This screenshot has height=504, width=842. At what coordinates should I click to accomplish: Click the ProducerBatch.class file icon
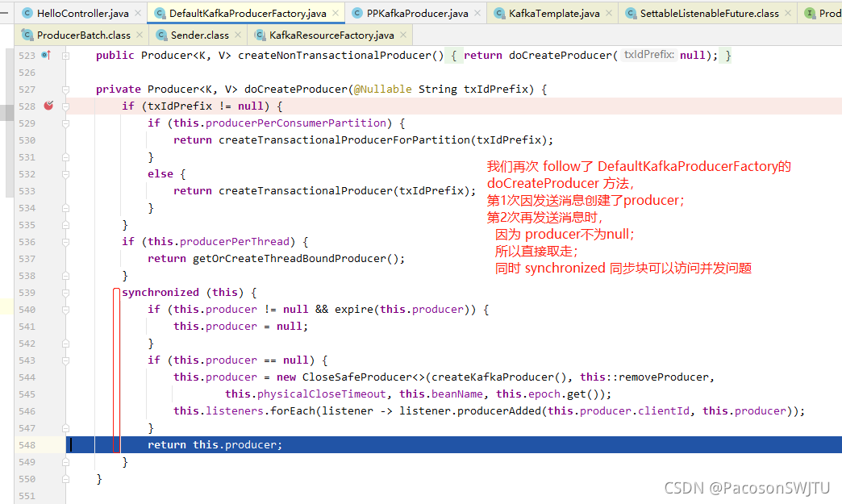pos(27,35)
